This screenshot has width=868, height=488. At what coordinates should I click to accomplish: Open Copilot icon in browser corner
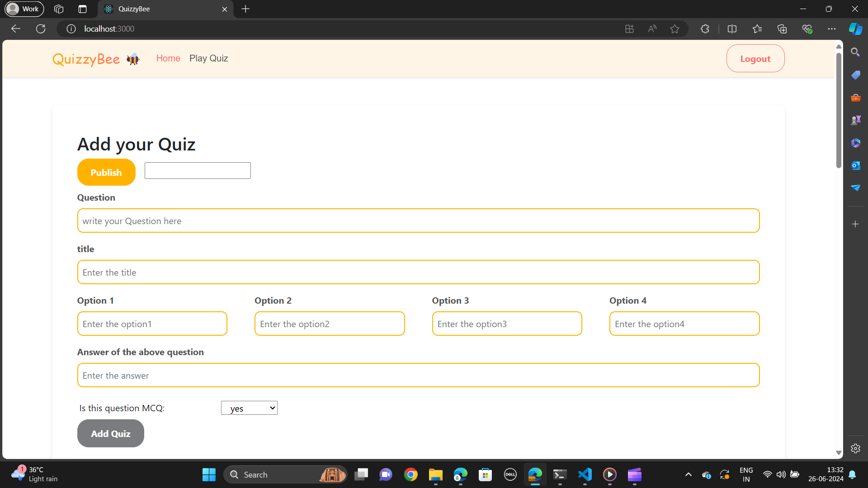point(855,29)
